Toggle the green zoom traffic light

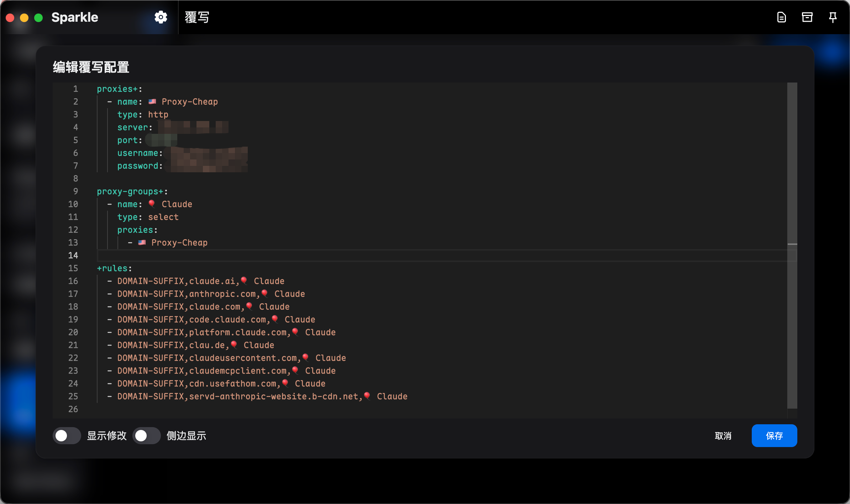pos(38,17)
